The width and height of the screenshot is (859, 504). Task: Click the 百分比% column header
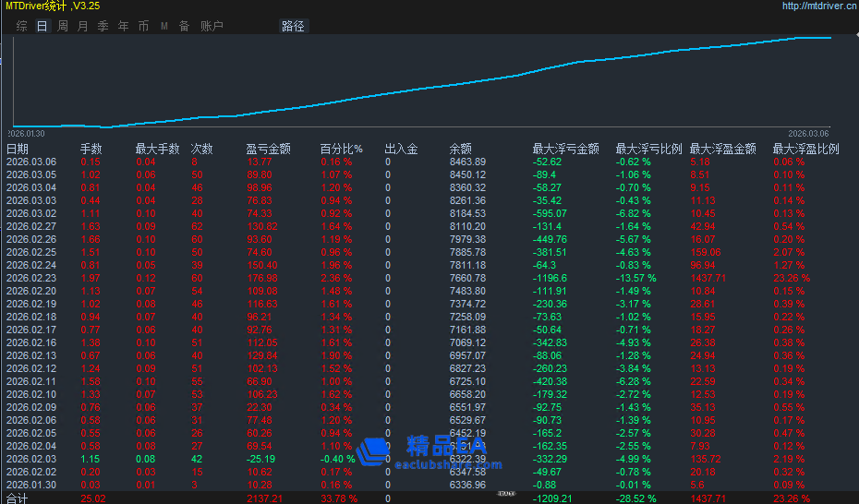coord(342,149)
